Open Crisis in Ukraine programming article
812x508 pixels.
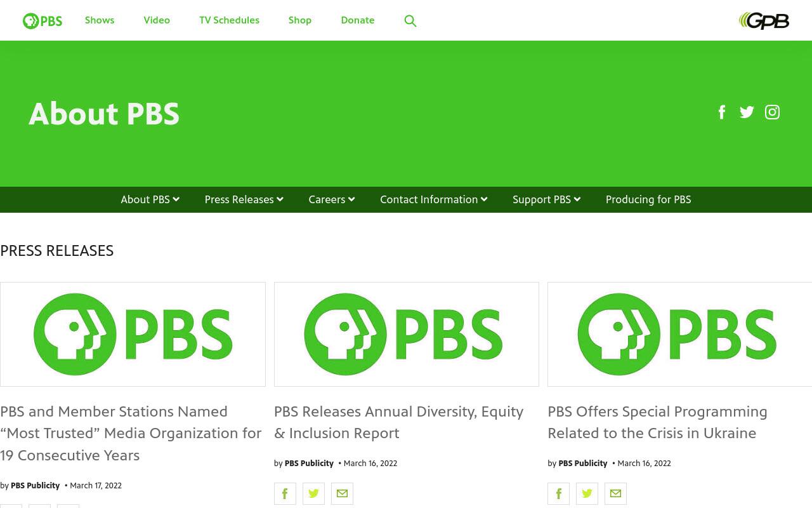(658, 422)
